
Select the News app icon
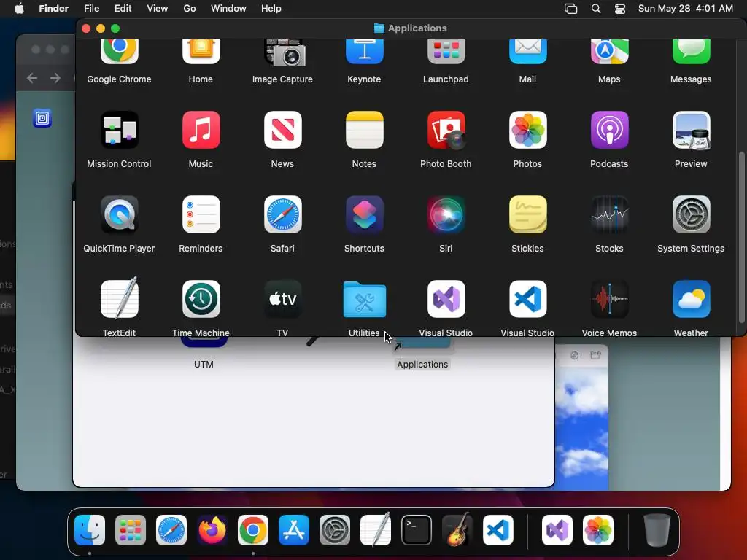click(x=283, y=130)
